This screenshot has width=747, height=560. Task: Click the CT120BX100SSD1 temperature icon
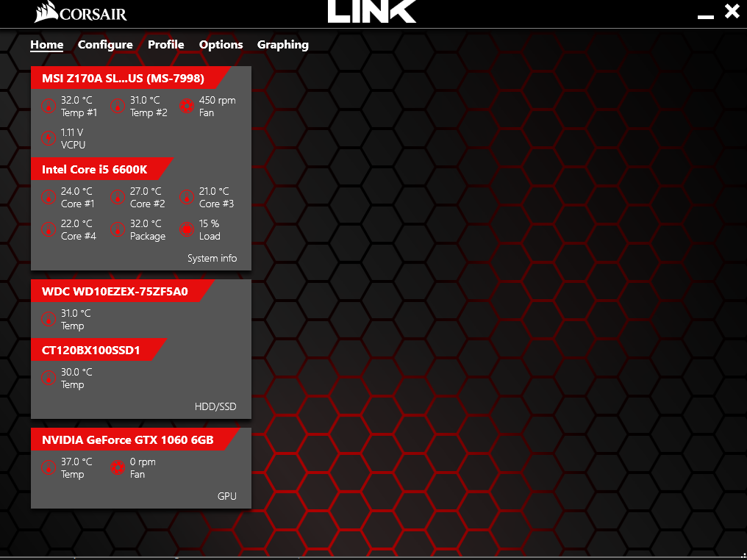pos(48,378)
